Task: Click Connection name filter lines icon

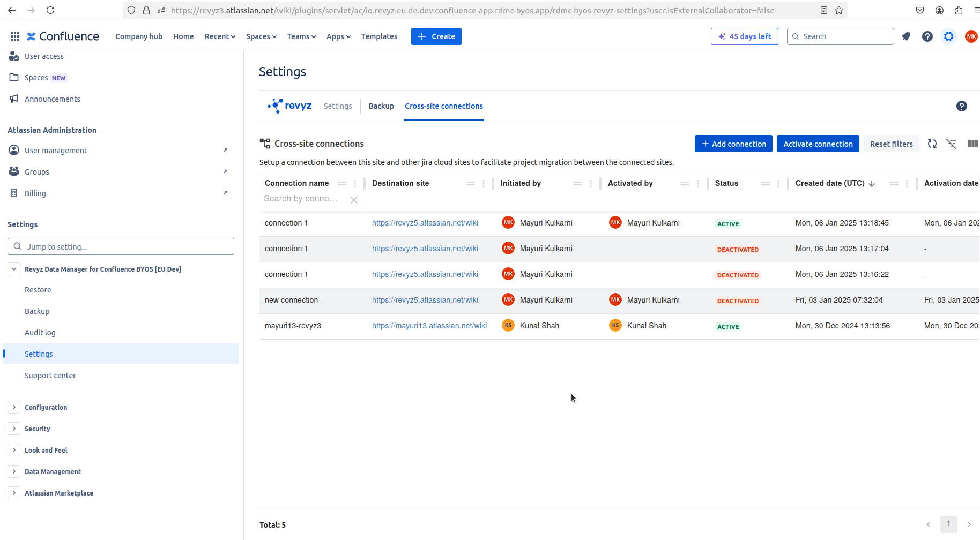Action: 342,184
